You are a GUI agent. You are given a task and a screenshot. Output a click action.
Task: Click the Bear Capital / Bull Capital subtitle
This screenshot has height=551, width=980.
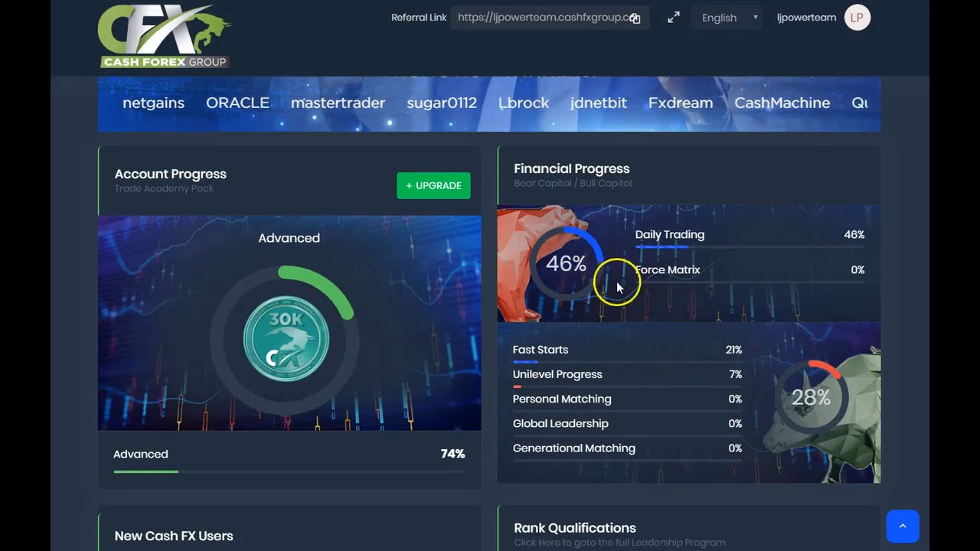[x=573, y=183]
